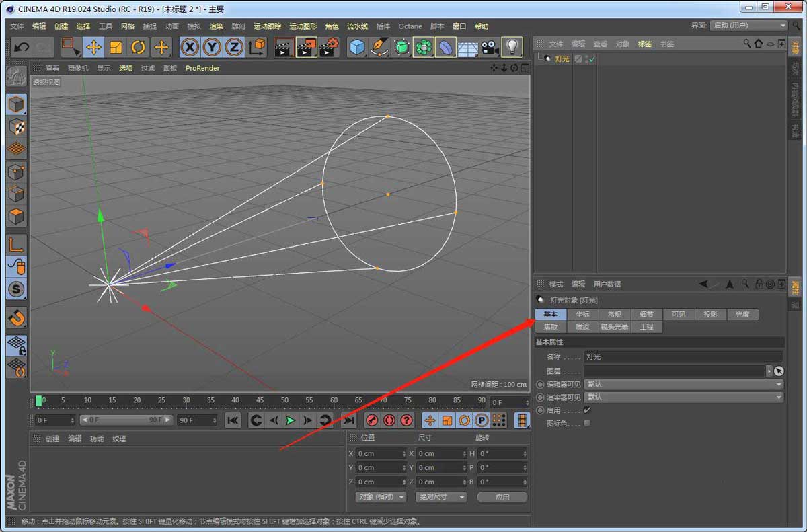Go to start of timeline
The image size is (807, 532).
click(233, 420)
